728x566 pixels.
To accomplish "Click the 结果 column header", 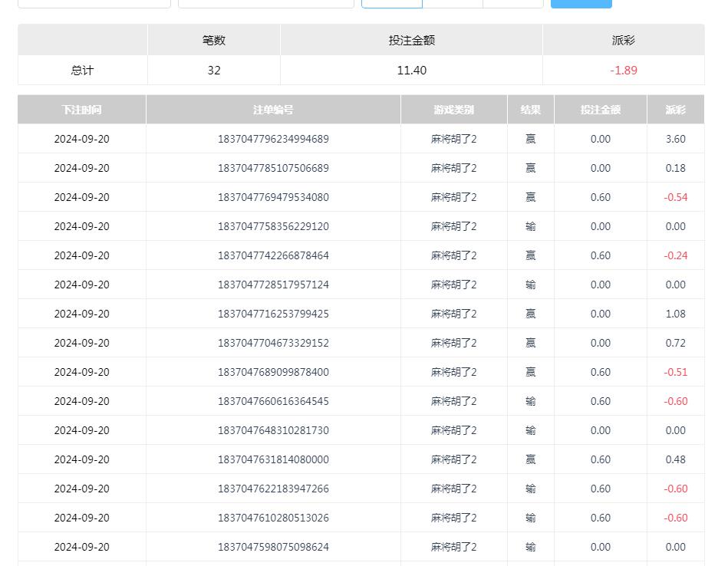I will pyautogui.click(x=530, y=110).
